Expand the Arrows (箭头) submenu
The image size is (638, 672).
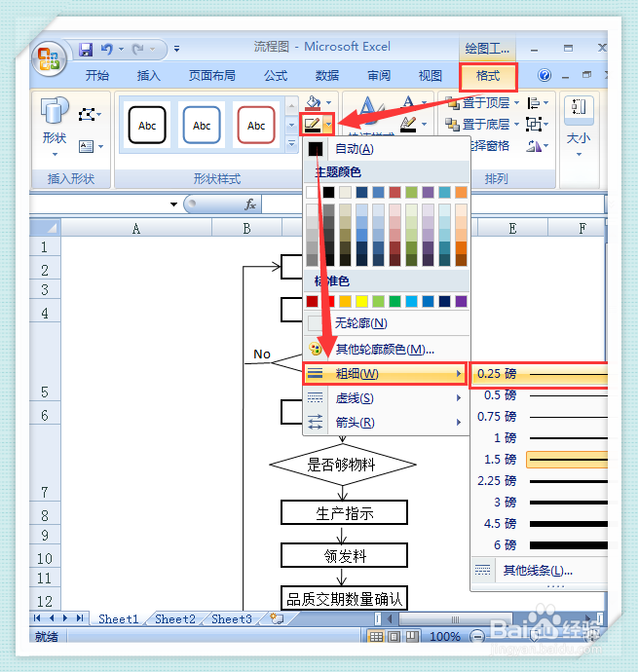387,423
